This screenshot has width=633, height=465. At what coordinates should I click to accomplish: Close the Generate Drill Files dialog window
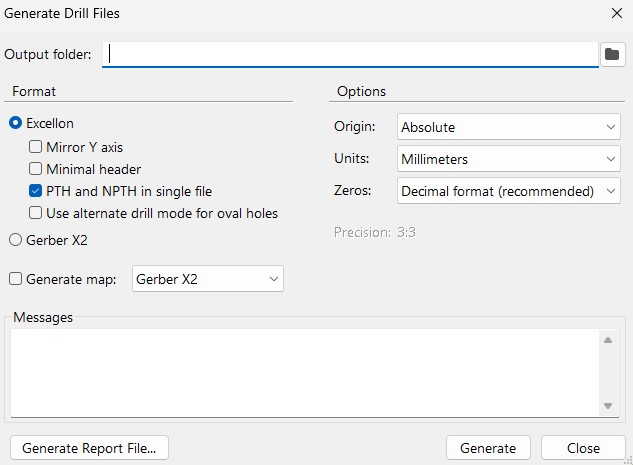point(616,14)
